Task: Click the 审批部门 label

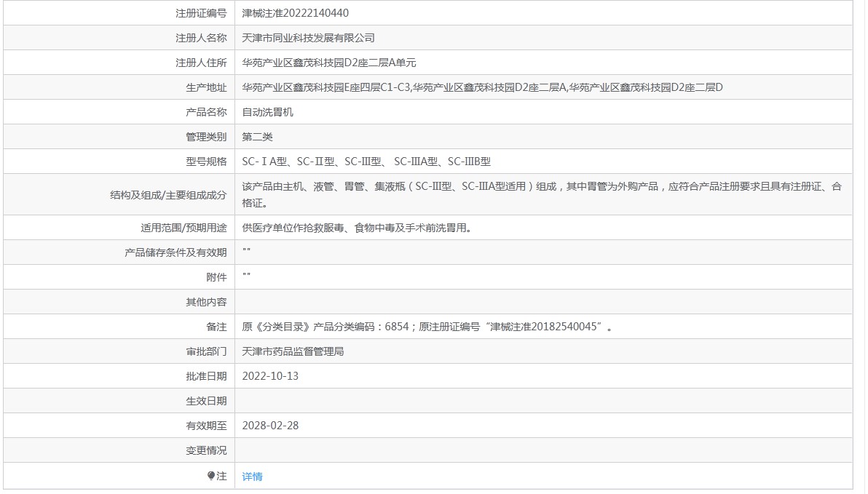Action: pos(206,351)
